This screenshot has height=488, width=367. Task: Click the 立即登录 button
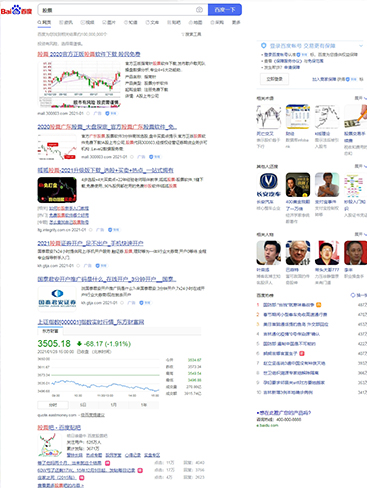(275, 79)
